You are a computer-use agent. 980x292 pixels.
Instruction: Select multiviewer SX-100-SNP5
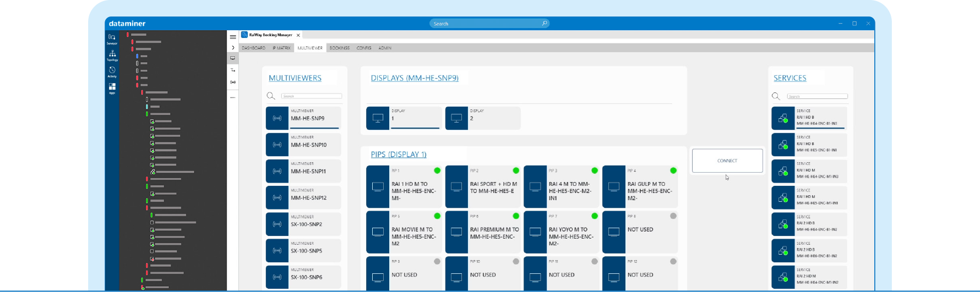coord(303,251)
